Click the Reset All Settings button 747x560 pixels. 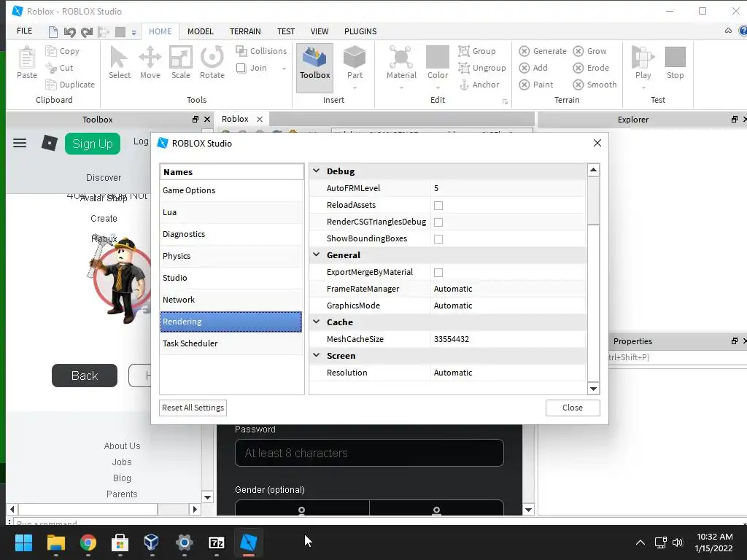point(193,408)
